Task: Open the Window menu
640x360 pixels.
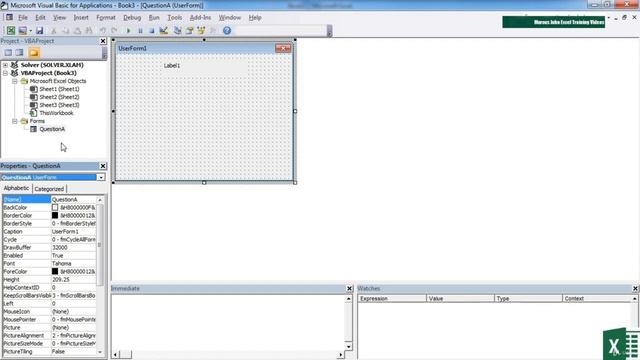Action: [230, 18]
